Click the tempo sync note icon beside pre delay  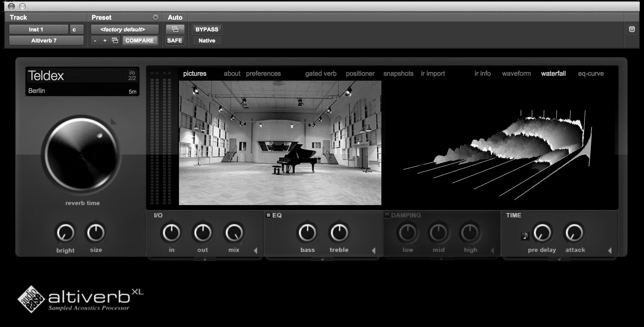coord(525,236)
